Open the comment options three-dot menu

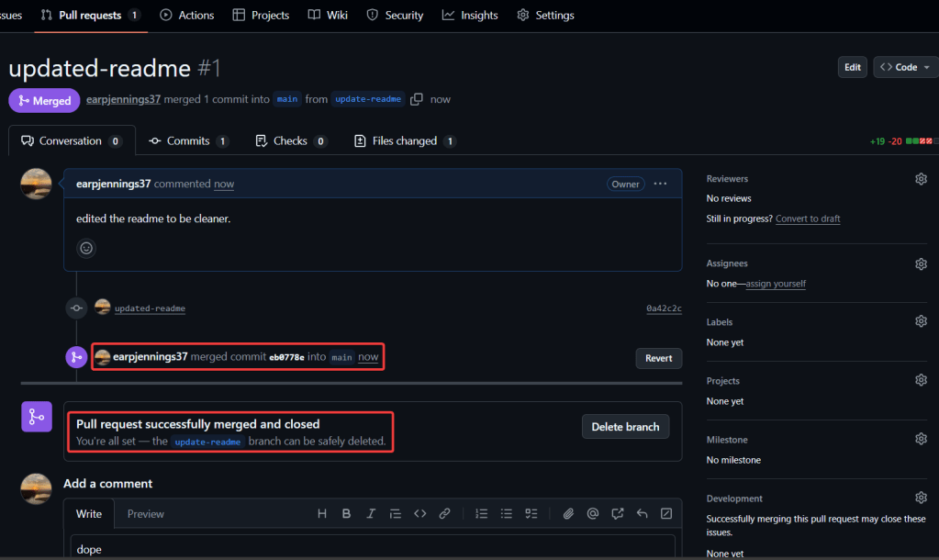(660, 184)
